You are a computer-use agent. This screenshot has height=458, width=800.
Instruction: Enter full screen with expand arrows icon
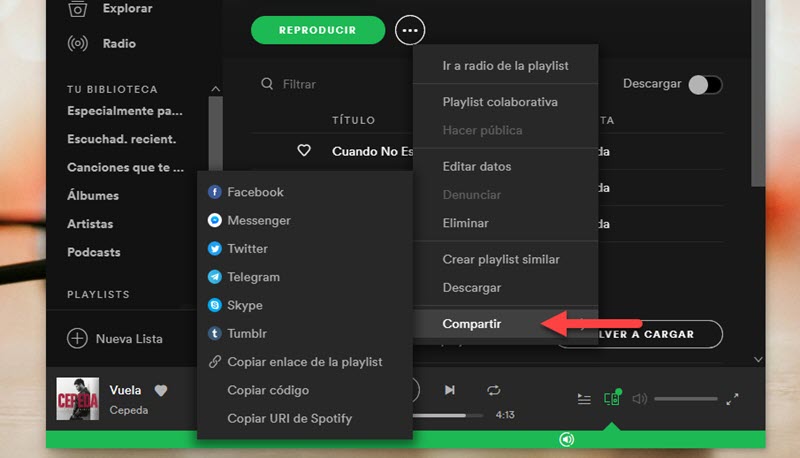(732, 398)
